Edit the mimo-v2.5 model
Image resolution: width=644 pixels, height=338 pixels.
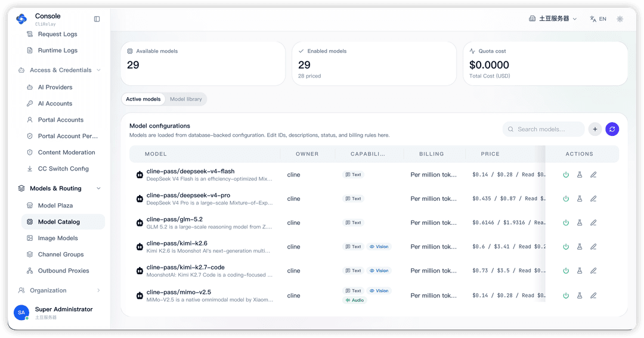(593, 295)
